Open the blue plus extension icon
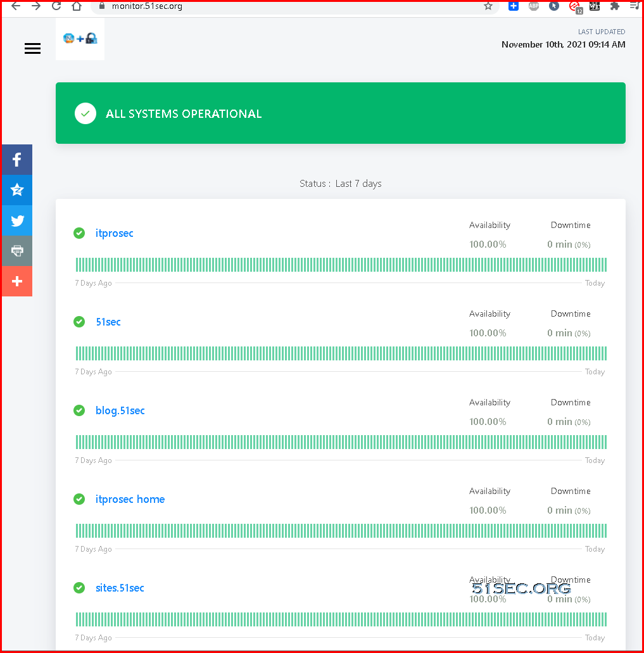Screen dimensions: 644x653 514,6
